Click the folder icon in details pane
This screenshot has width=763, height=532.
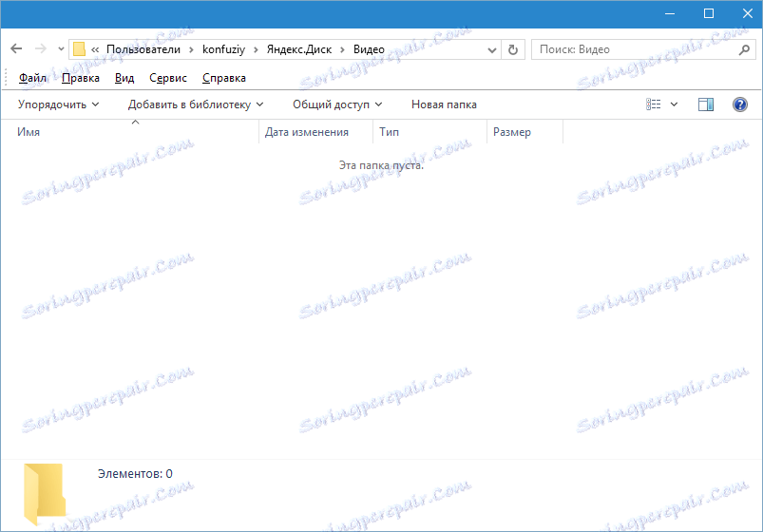pyautogui.click(x=45, y=494)
